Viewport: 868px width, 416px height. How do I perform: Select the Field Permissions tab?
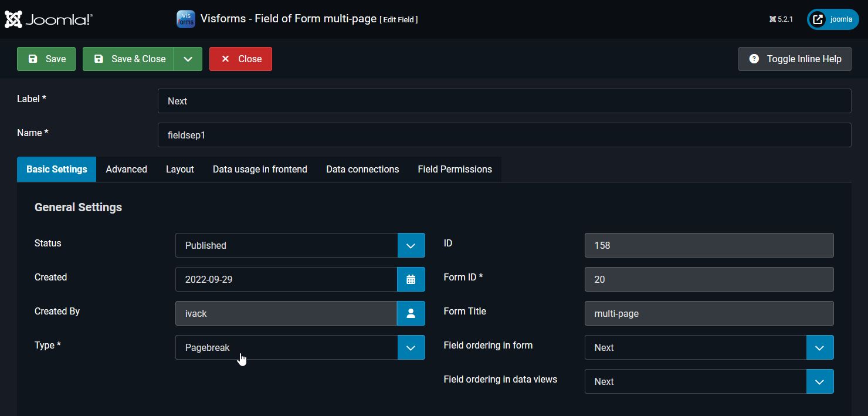(x=455, y=169)
